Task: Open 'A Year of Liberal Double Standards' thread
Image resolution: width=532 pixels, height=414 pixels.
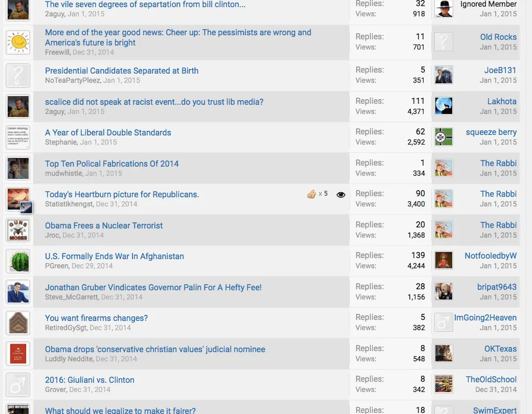Action: pyautogui.click(x=108, y=132)
